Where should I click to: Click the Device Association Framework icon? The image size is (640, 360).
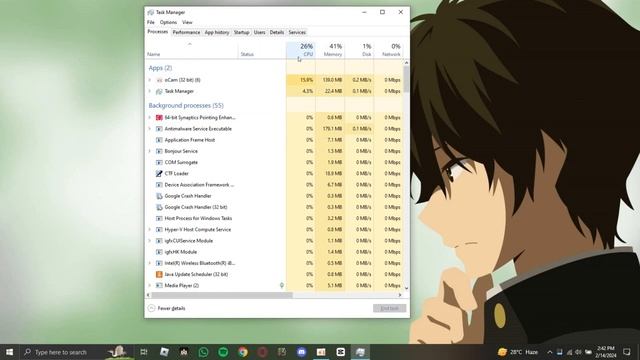coord(159,185)
